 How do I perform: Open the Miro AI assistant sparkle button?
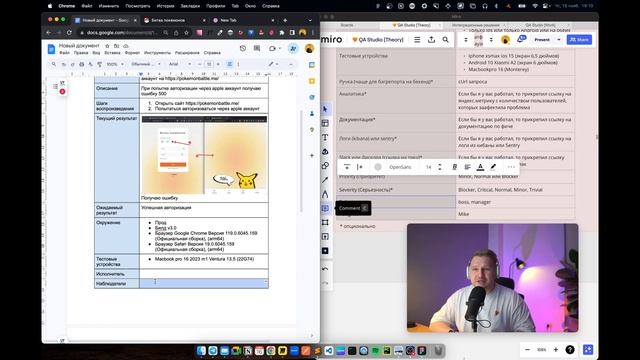point(588,349)
